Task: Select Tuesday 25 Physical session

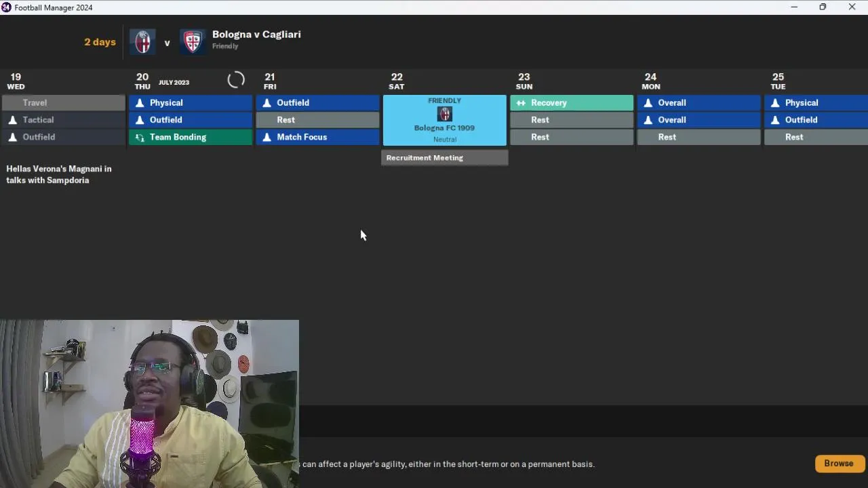Action: point(816,102)
